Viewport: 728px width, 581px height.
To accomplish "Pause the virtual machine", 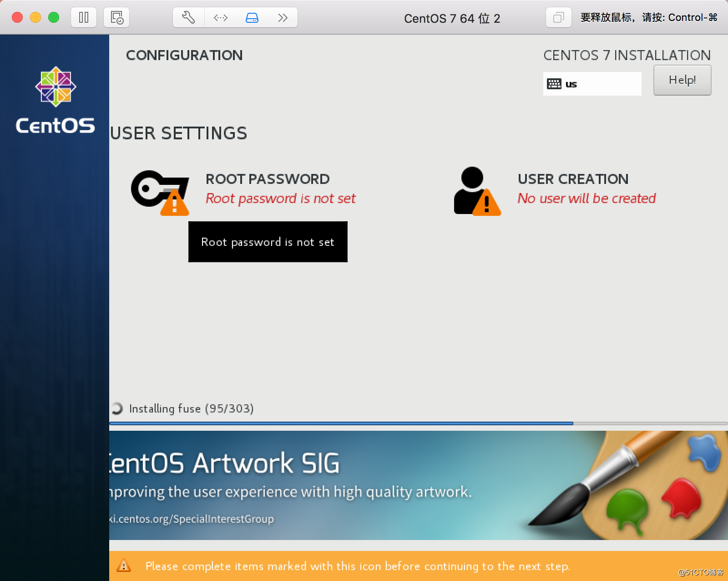I will (84, 18).
